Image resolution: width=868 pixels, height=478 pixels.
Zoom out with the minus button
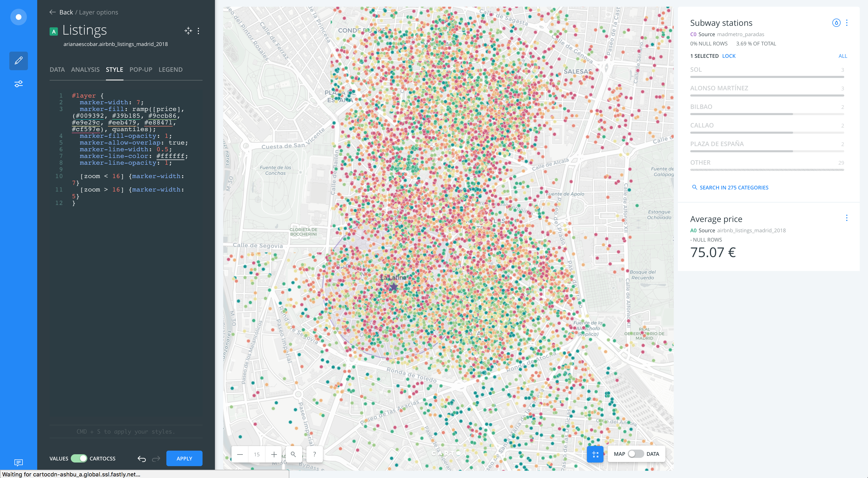click(240, 454)
